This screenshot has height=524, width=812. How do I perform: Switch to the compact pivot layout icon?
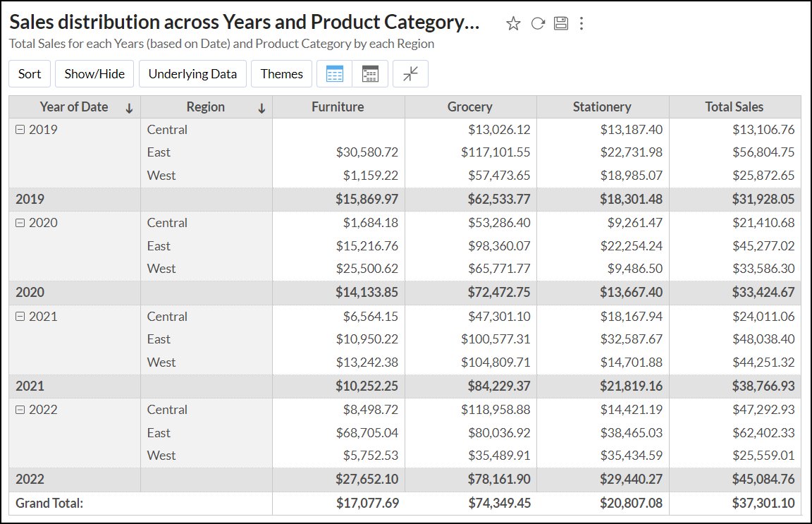click(370, 74)
